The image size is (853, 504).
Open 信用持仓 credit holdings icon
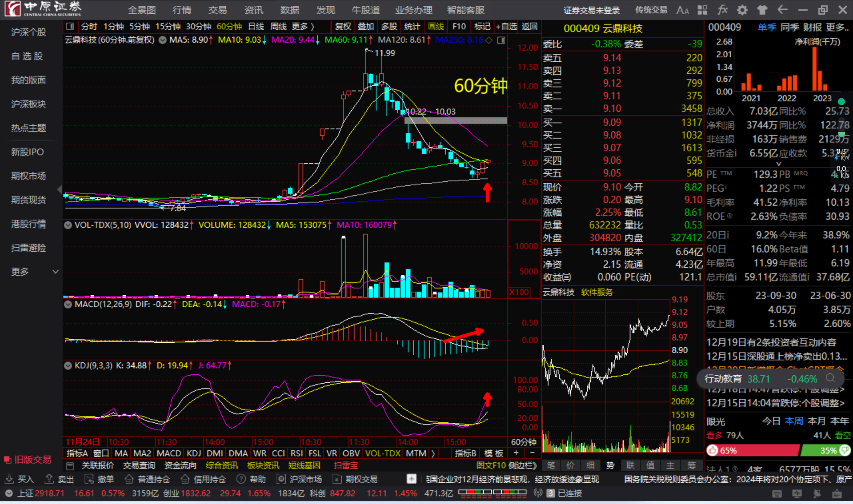point(203,479)
